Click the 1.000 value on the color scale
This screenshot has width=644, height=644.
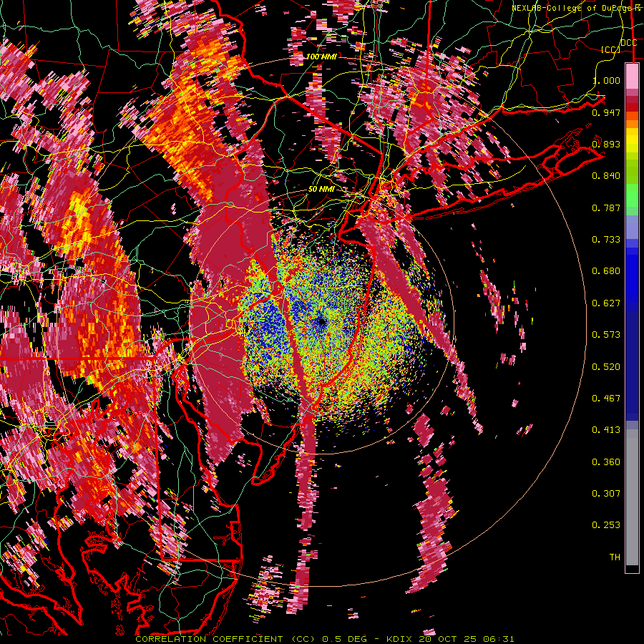(x=606, y=80)
